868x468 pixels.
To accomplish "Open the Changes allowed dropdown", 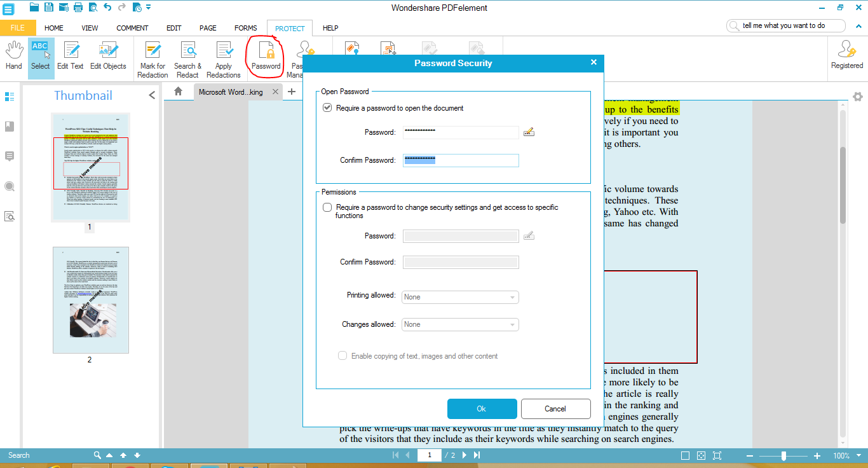I will click(460, 324).
